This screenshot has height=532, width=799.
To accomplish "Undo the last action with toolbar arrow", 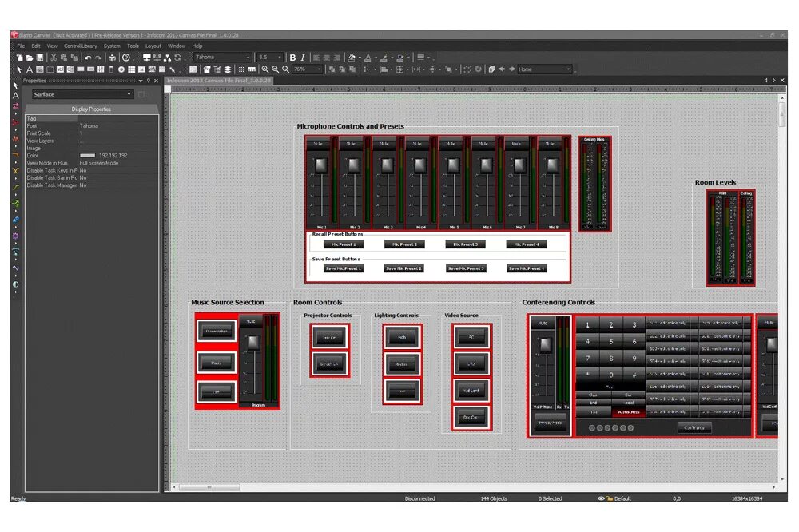I will click(x=88, y=58).
